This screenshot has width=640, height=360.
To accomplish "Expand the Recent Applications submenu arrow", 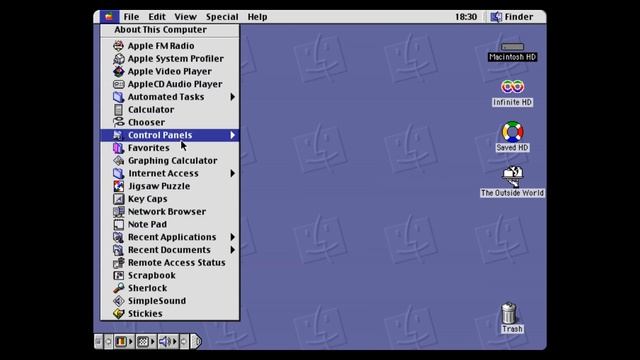I will pyautogui.click(x=232, y=237).
